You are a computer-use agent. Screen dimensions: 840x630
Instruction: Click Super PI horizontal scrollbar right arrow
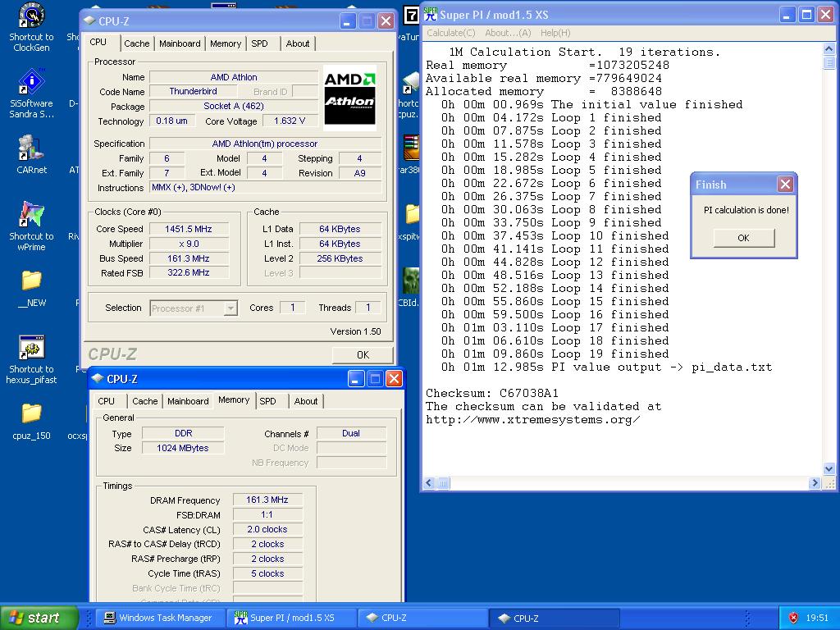(x=815, y=482)
